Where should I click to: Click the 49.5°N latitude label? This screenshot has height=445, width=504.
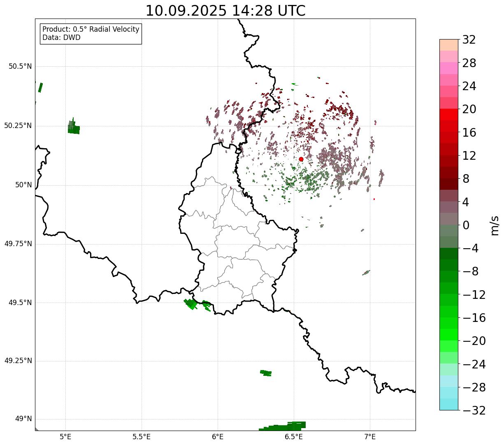tap(20, 303)
